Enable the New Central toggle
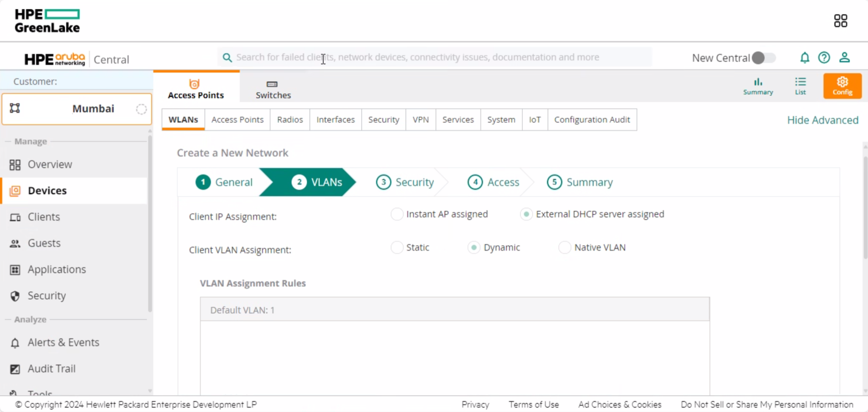Screen dimensions: 868x412 click(x=764, y=58)
